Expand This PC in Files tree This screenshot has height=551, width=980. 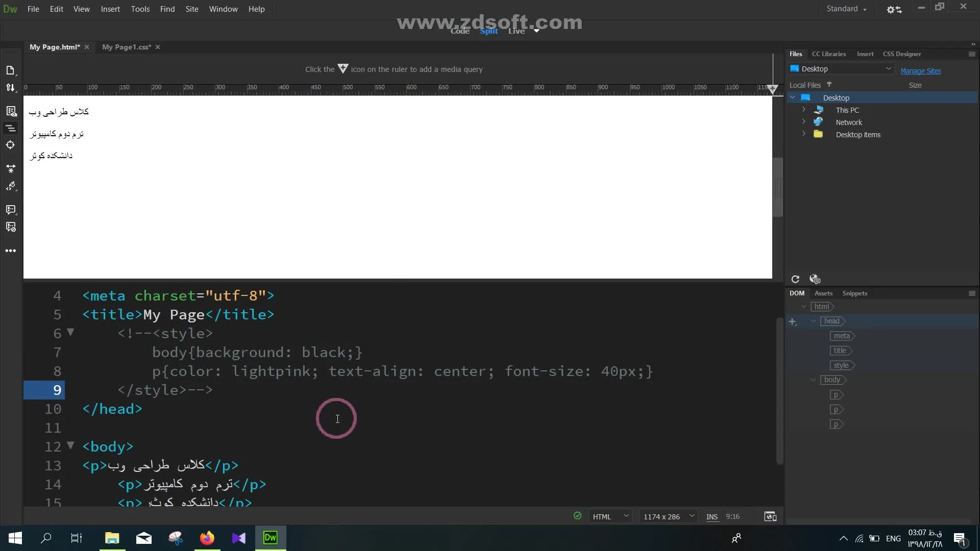[x=803, y=110]
